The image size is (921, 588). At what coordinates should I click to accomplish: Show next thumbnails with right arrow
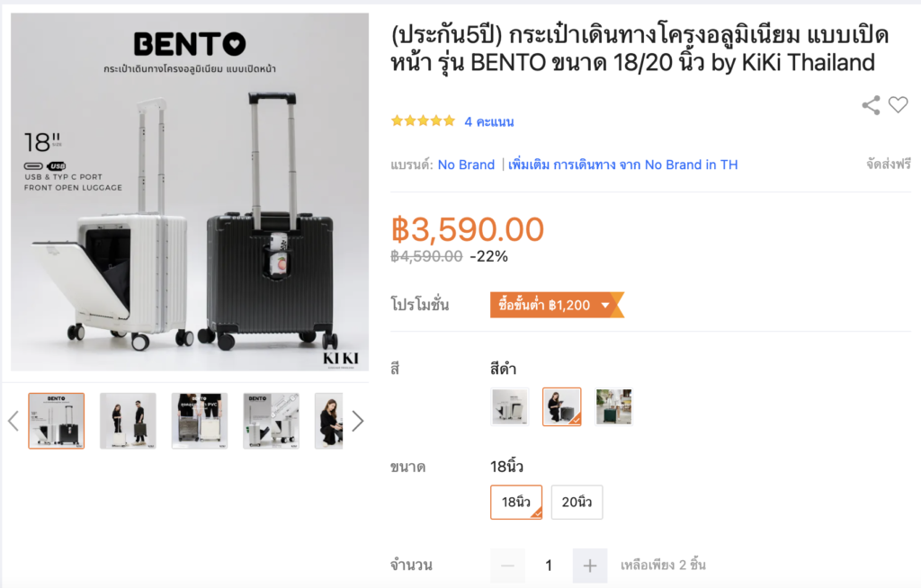[x=357, y=421]
